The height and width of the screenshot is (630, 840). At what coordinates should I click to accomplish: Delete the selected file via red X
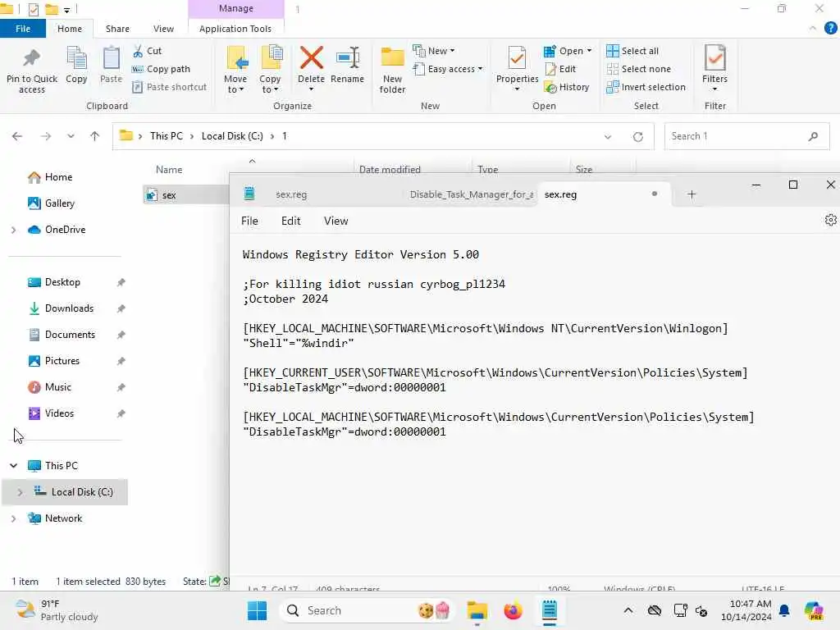(311, 58)
